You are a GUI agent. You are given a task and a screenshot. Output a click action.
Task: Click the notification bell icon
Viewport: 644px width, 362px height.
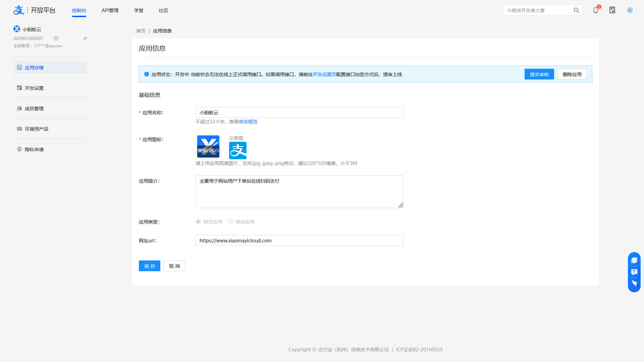tap(596, 10)
